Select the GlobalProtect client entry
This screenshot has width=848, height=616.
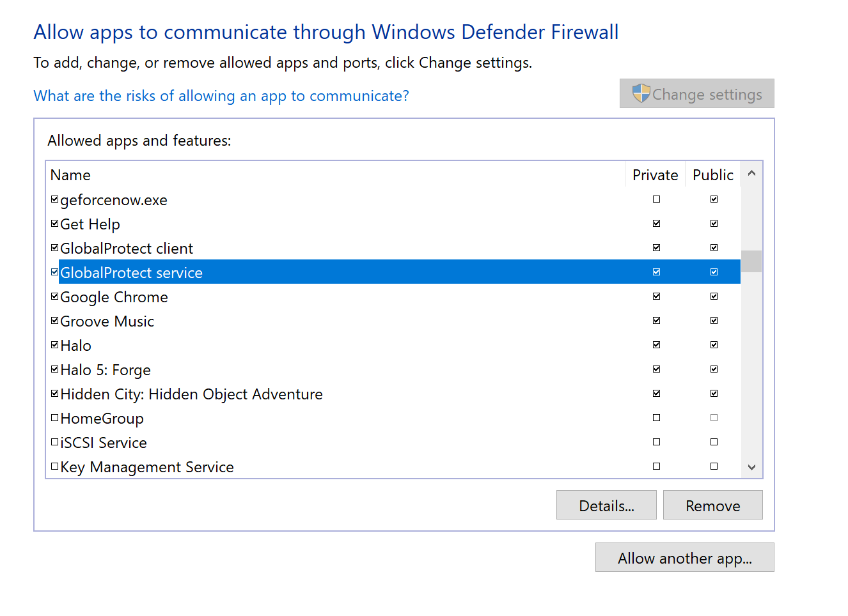pyautogui.click(x=127, y=249)
